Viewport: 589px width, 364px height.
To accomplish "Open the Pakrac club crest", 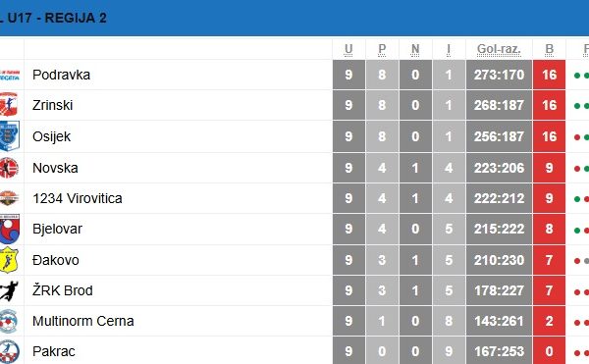I will 10,351.
